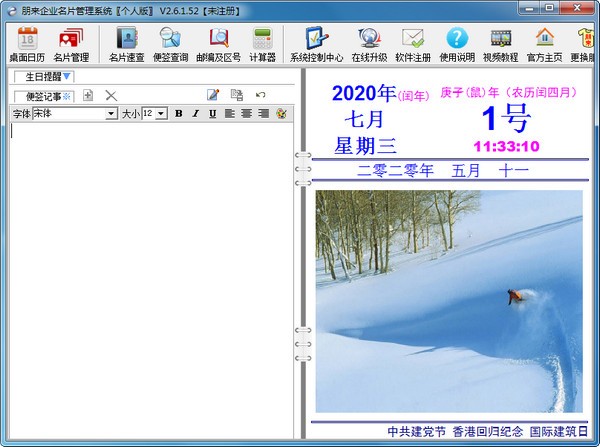Undo with the curved arrow icon
600x447 pixels.
261,95
